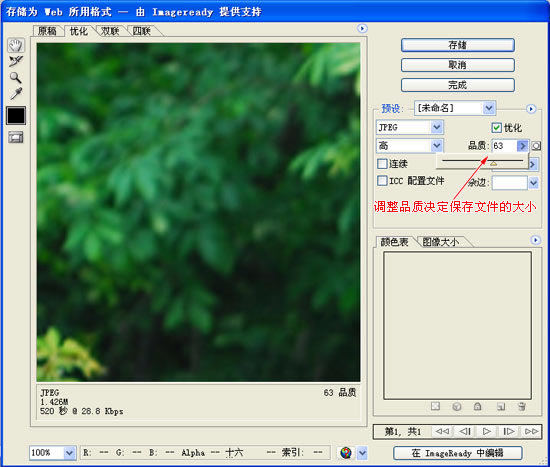Image resolution: width=550 pixels, height=467 pixels.
Task: Click the quality slider handle
Action: (x=494, y=164)
